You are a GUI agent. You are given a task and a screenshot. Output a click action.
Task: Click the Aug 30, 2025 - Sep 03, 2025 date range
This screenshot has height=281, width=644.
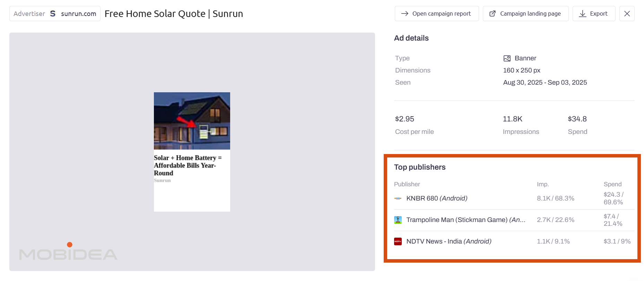pos(545,83)
